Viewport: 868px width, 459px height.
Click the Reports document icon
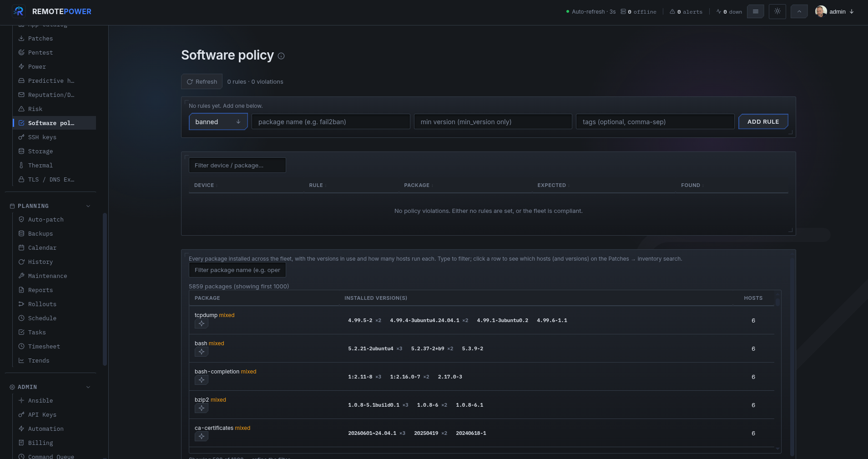point(21,290)
